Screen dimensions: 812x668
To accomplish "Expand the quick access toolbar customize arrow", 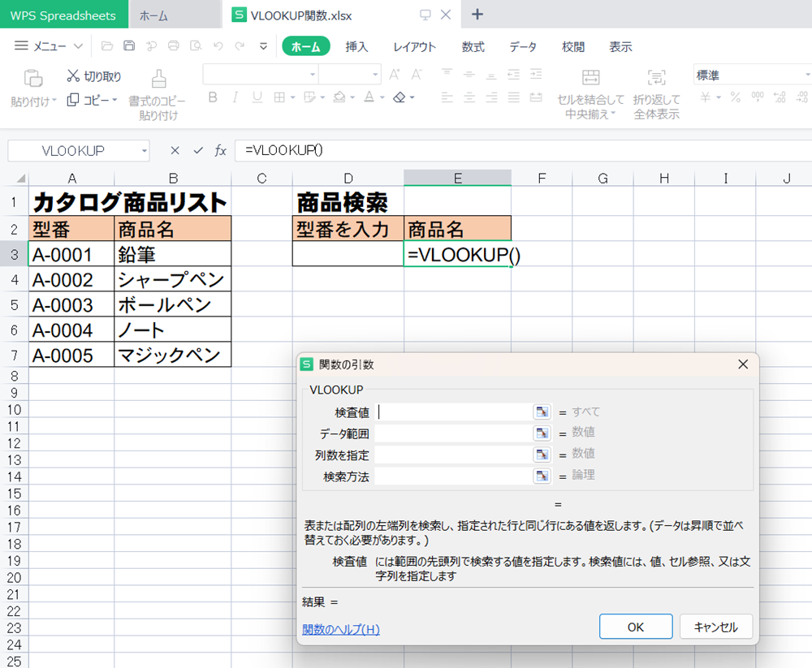I will [264, 46].
